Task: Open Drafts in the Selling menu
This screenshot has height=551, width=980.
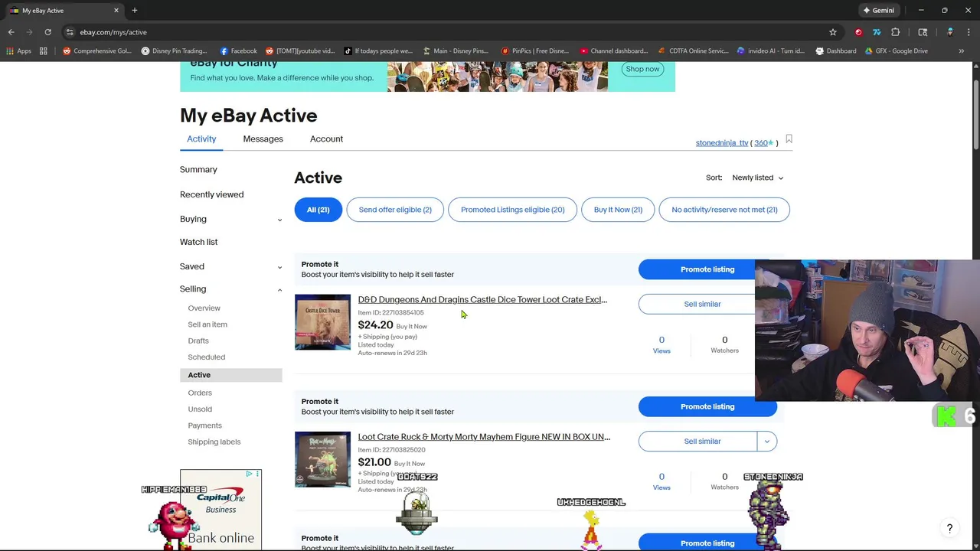Action: (198, 341)
